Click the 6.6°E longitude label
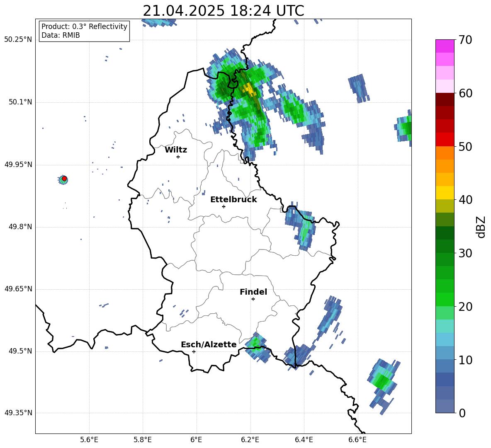 coord(357,440)
